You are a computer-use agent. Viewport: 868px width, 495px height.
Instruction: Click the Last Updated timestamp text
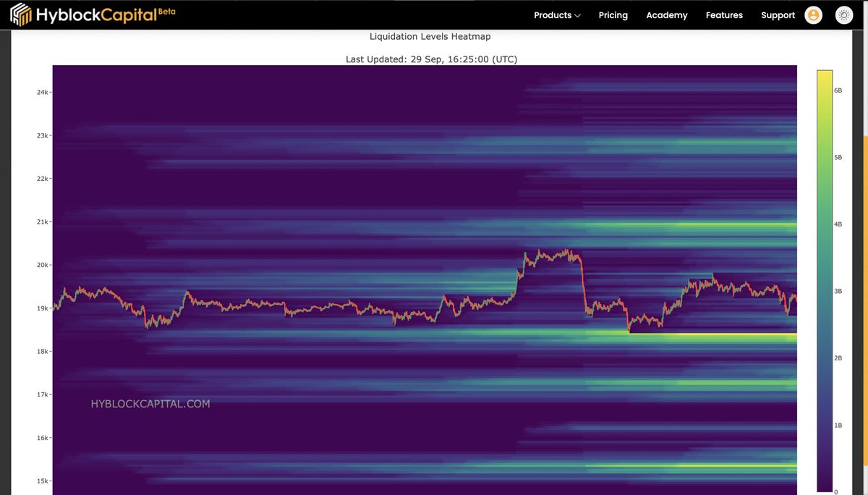tap(430, 59)
